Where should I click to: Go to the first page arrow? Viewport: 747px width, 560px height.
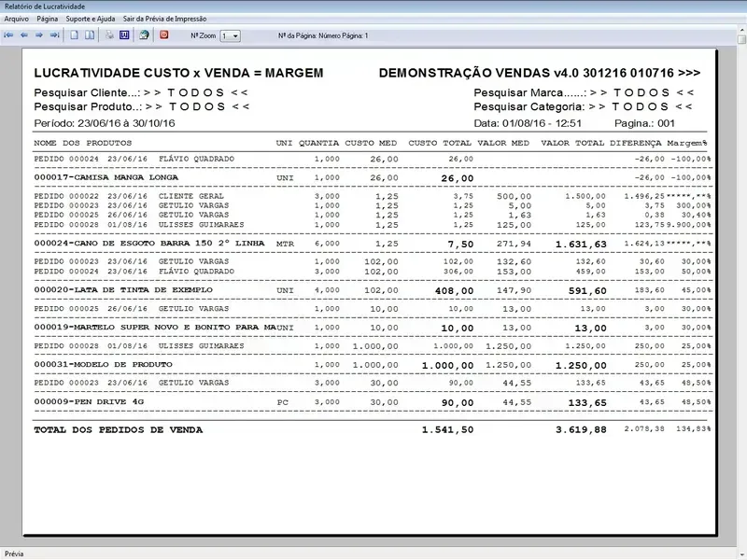point(9,35)
